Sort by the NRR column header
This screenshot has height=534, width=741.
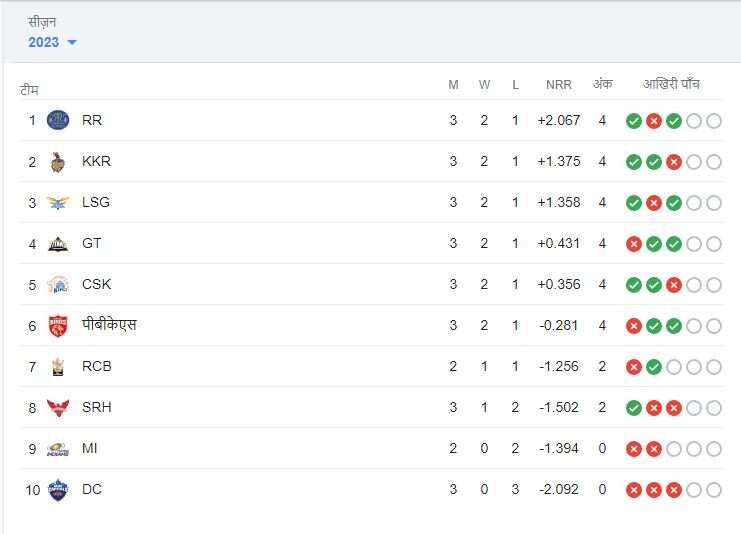pos(558,85)
